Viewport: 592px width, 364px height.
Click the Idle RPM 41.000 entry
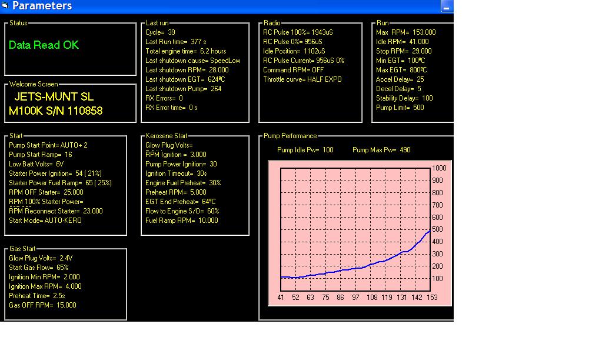(402, 42)
